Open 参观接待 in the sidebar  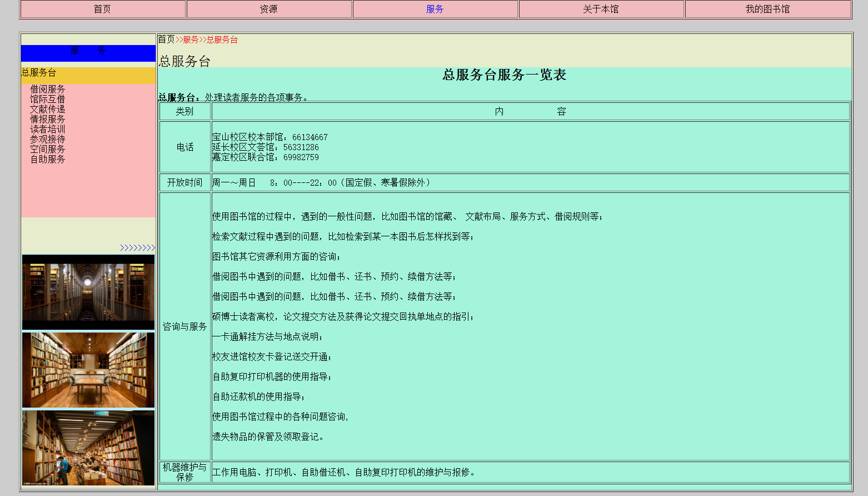(x=48, y=139)
